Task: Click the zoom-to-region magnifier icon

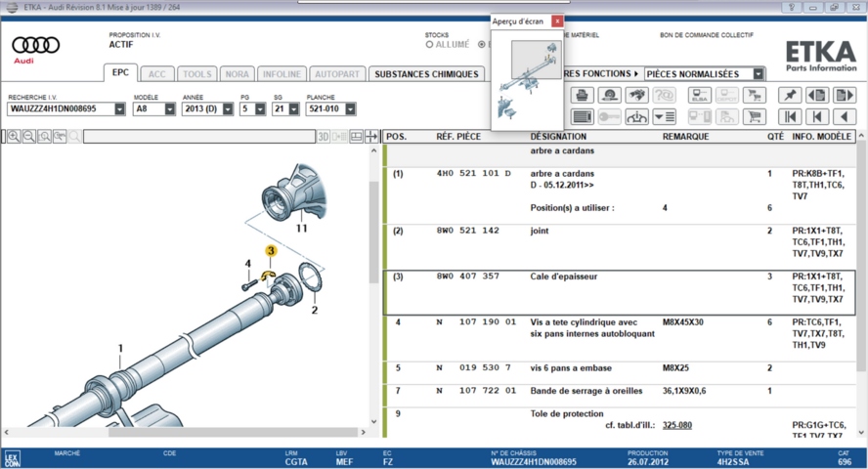Action: (44, 136)
